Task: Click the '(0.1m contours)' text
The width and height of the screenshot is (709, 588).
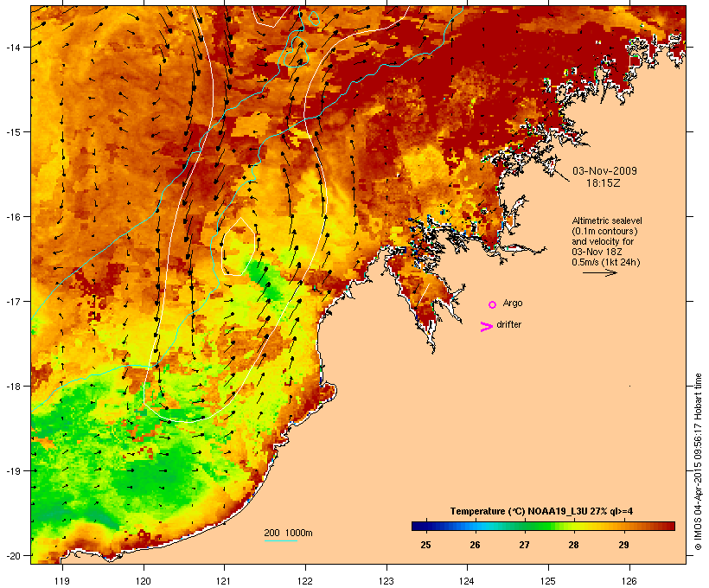Action: pyautogui.click(x=604, y=231)
